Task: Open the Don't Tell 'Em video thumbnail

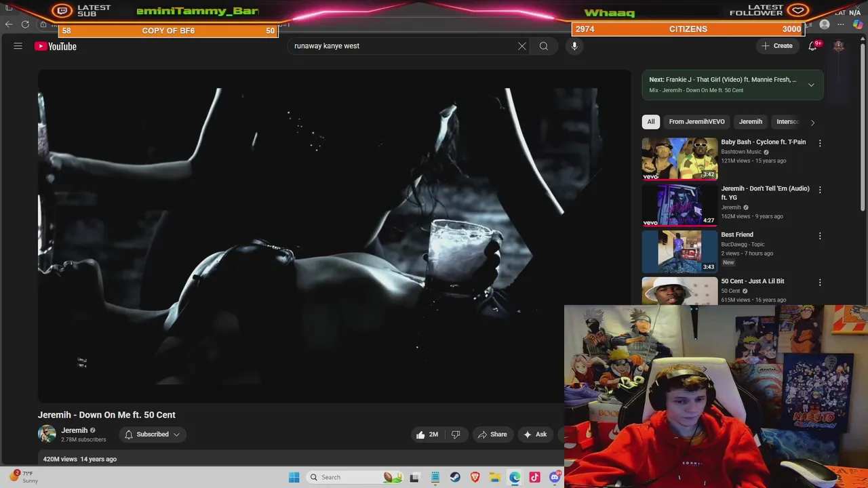Action: (x=679, y=205)
